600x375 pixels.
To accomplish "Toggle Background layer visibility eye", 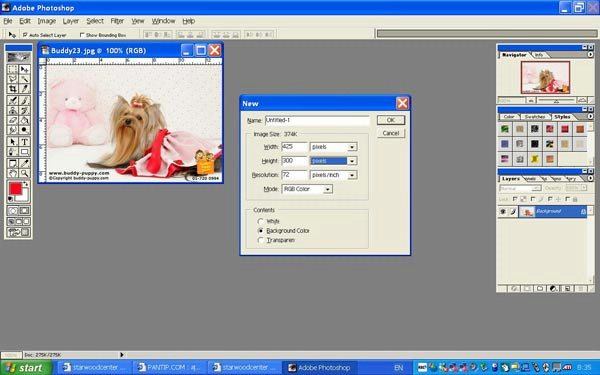I will point(503,211).
